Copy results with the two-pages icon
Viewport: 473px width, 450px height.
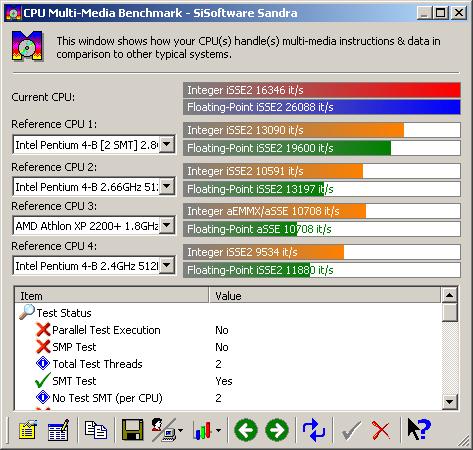(x=95, y=430)
